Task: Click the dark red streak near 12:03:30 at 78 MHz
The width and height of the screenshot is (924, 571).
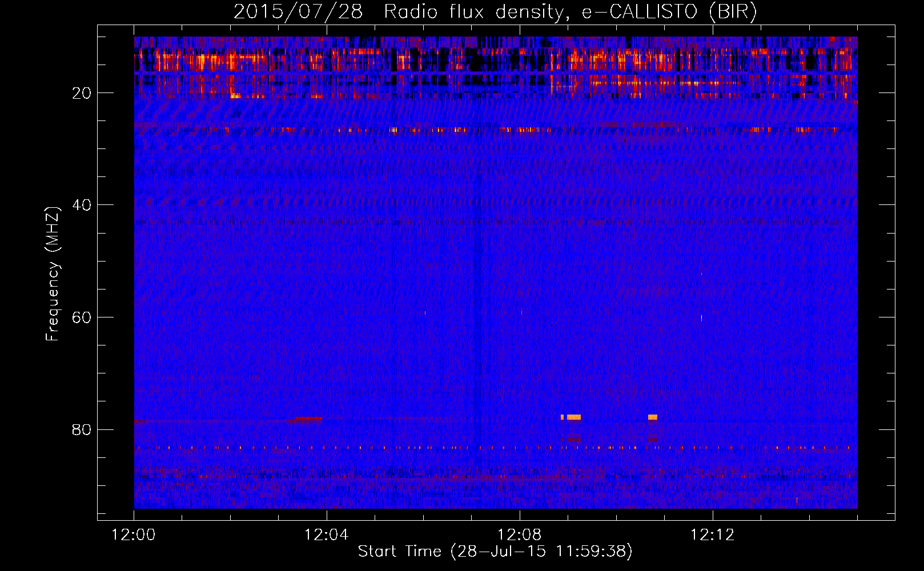Action: point(308,419)
